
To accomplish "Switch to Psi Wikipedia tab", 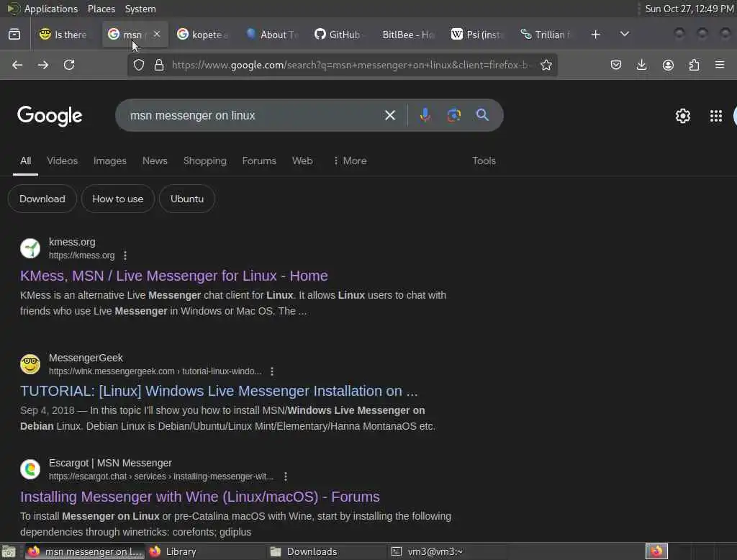I will pyautogui.click(x=476, y=35).
